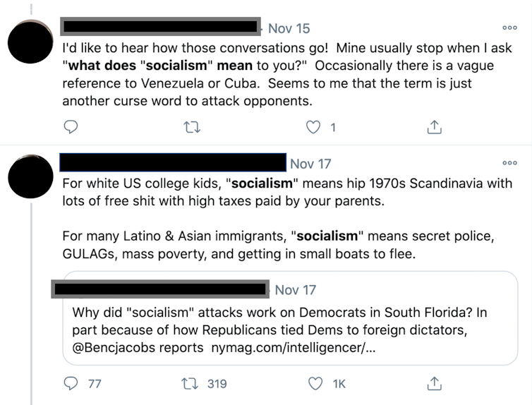Open more options on the Scandinavia tweet
The height and width of the screenshot is (405, 532).
click(x=509, y=162)
